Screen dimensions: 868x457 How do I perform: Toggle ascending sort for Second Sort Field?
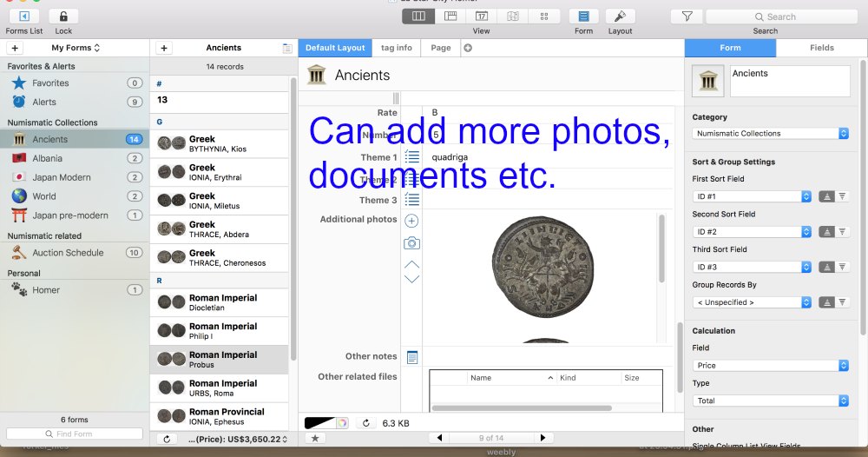point(826,232)
